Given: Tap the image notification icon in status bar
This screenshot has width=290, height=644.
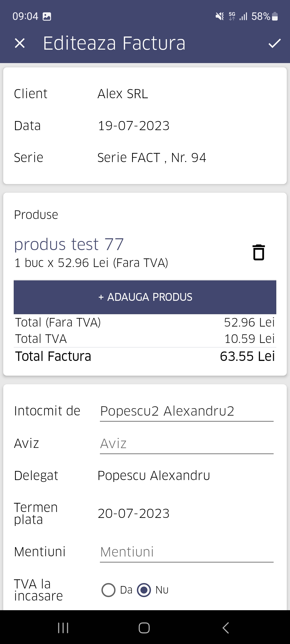Looking at the screenshot, I should click(47, 16).
